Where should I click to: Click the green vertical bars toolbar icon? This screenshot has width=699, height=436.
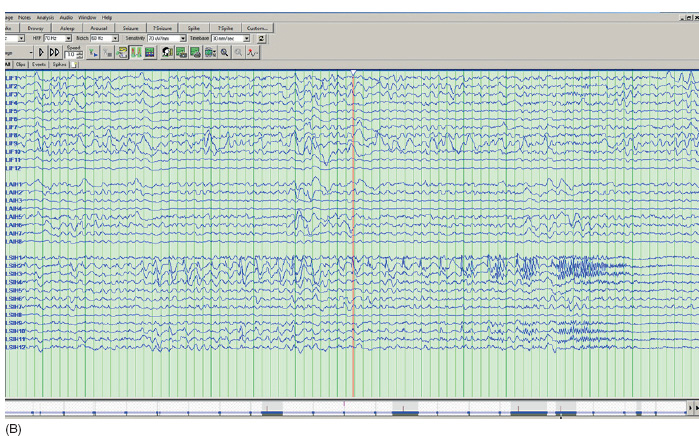135,52
